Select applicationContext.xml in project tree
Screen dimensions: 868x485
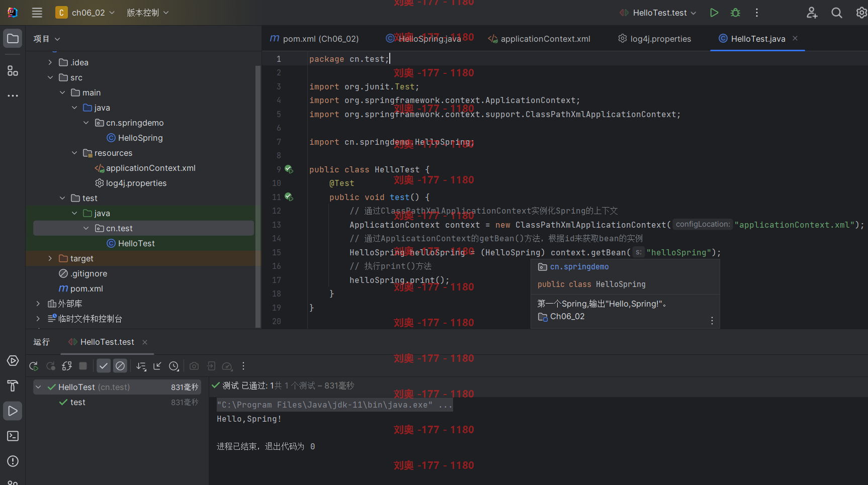pyautogui.click(x=145, y=168)
